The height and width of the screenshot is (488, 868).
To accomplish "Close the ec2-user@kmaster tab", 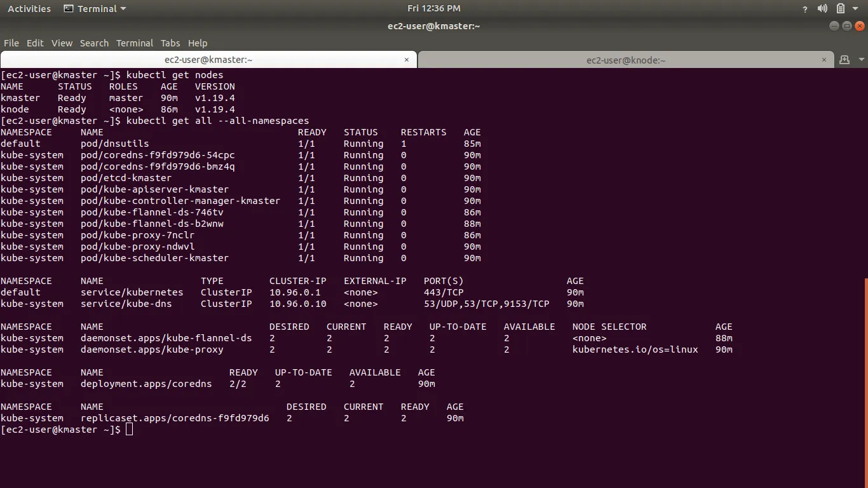I will [407, 60].
